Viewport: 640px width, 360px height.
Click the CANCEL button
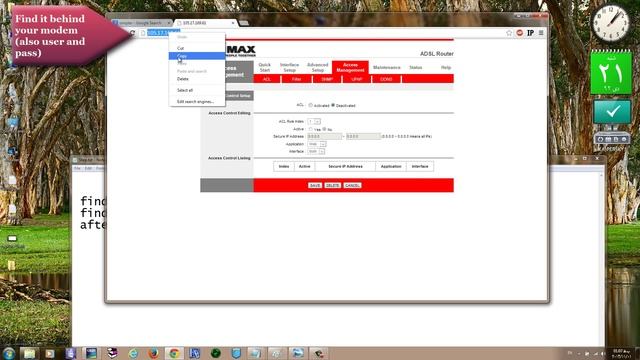coord(352,185)
